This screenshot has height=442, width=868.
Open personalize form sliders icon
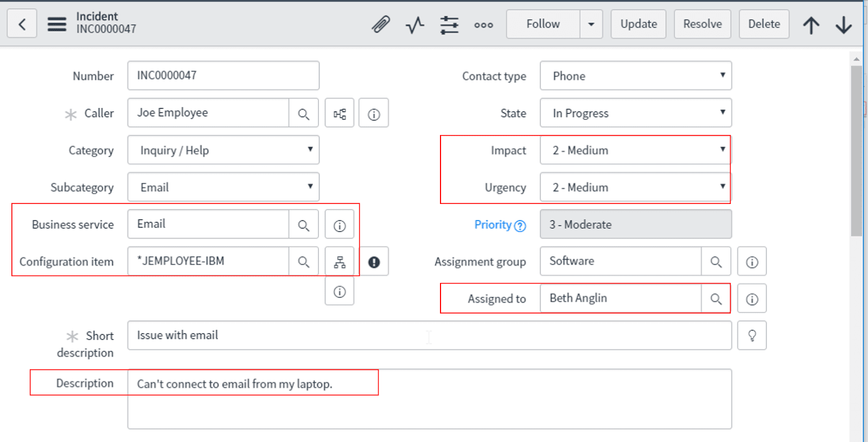449,24
